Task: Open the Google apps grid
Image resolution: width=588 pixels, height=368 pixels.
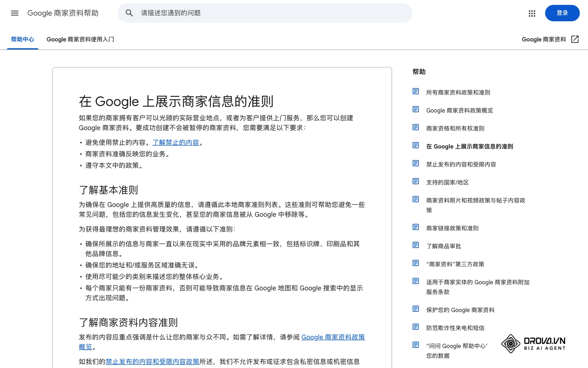Action: click(x=532, y=13)
